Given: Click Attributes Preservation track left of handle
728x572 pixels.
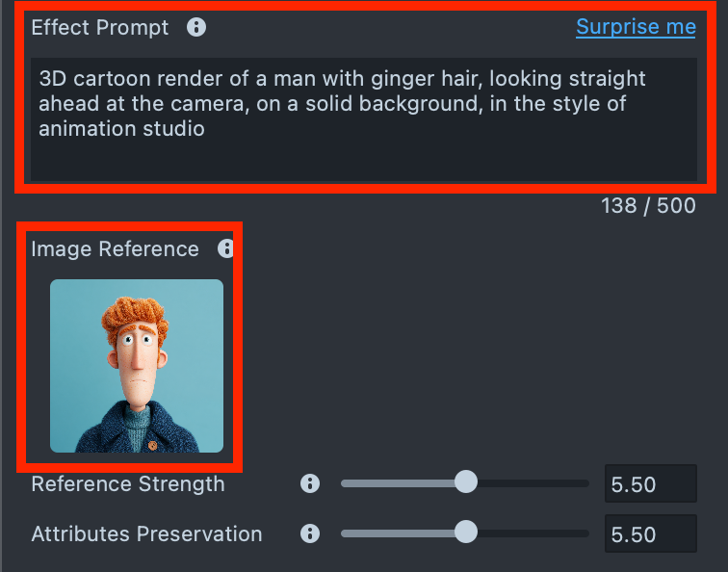Looking at the screenshot, I should point(395,533).
